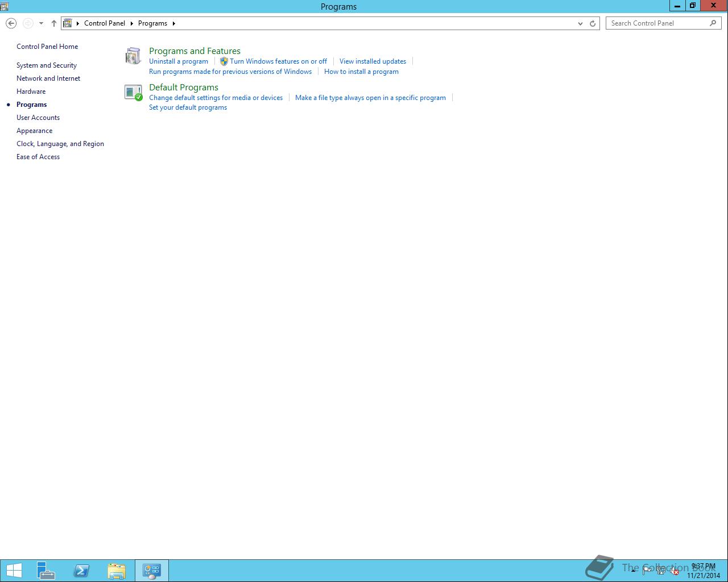The width and height of the screenshot is (728, 582).
Task: Open the Default Programs heading
Action: point(184,88)
